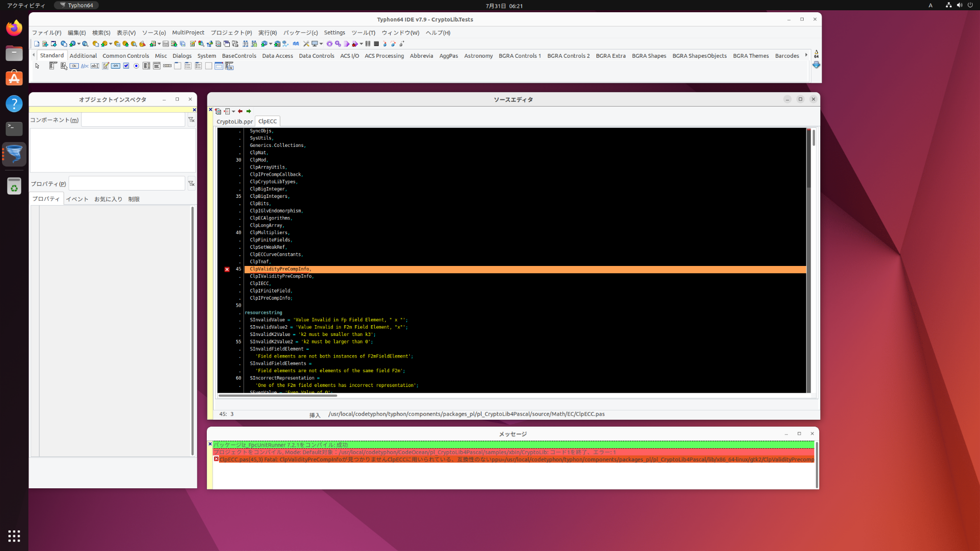This screenshot has height=551, width=980.
Task: Switch to the Data Access palette tab
Action: [277, 56]
